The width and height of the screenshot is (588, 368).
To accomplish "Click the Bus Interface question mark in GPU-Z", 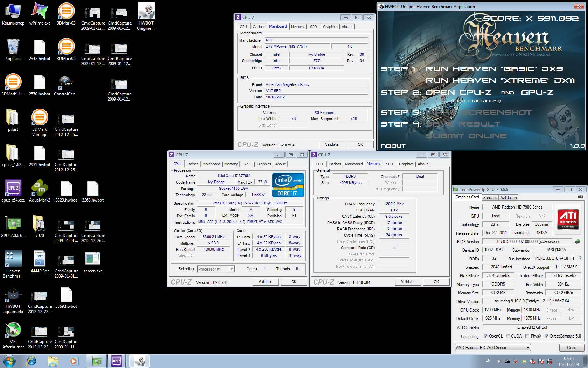I will [580, 258].
